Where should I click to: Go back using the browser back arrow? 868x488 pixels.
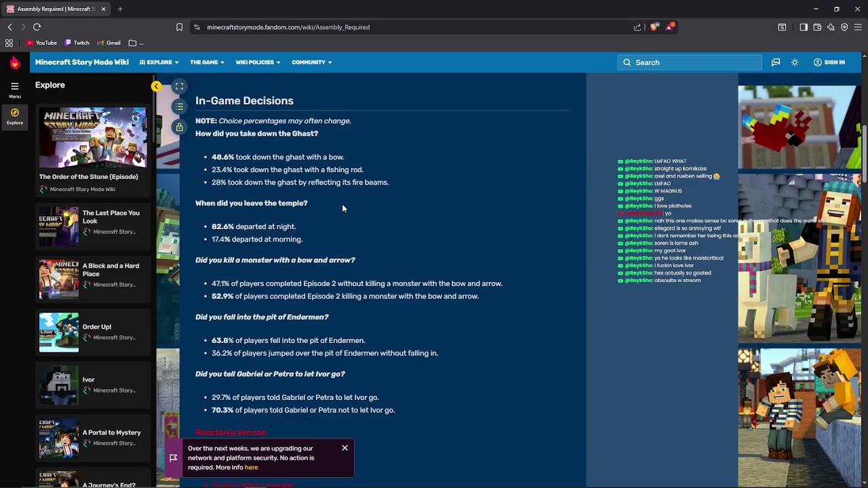point(10,27)
